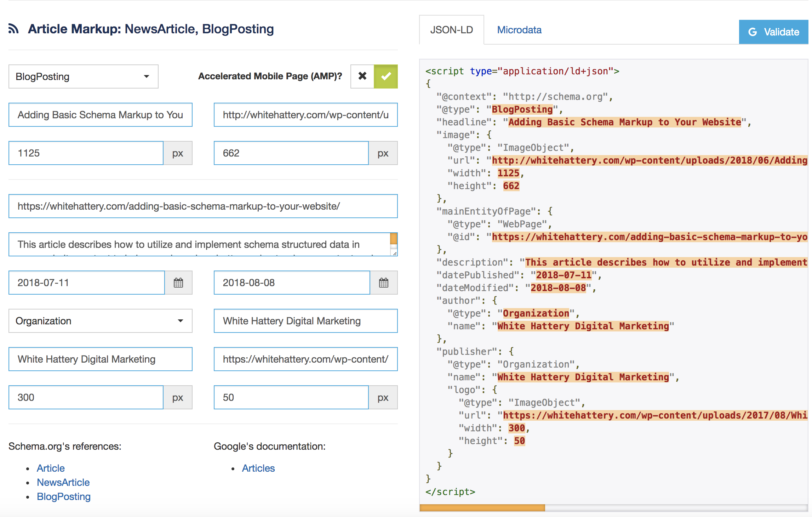812x517 pixels.
Task: Open the BlogPosting article type dropdown
Action: [x=84, y=76]
